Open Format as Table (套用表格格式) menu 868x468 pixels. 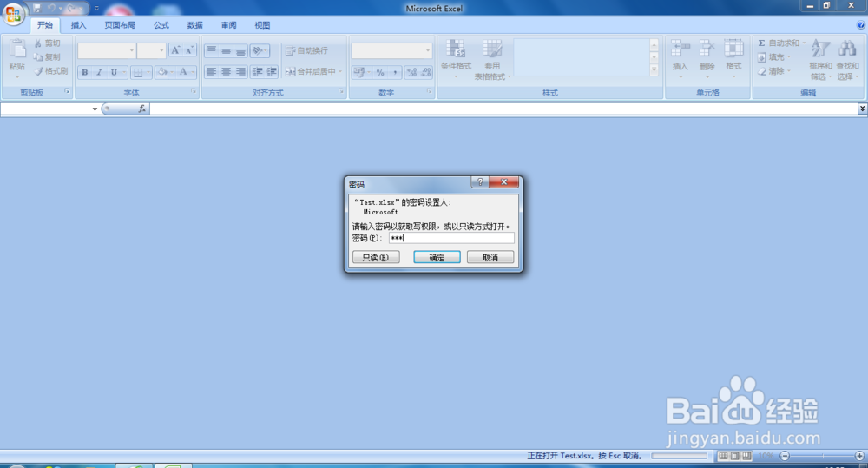[x=492, y=59]
